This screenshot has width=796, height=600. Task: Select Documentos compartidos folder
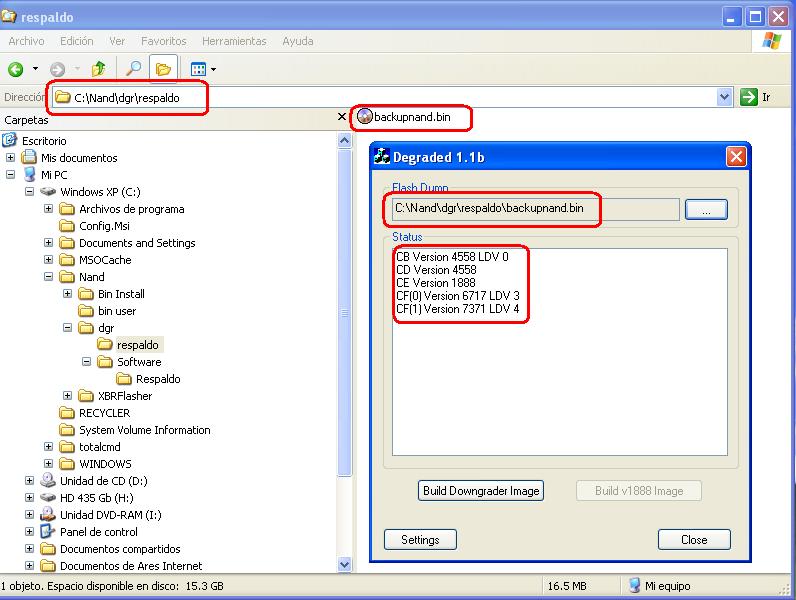pyautogui.click(x=120, y=549)
